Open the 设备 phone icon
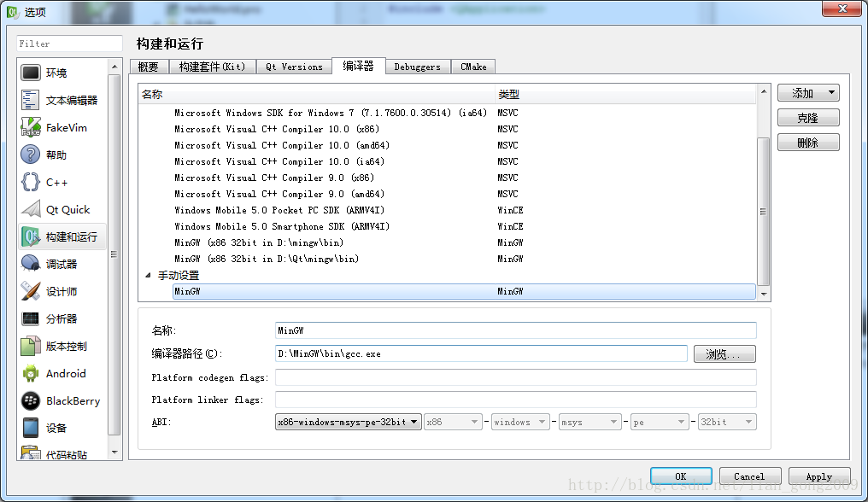This screenshot has height=502, width=868. click(x=31, y=428)
